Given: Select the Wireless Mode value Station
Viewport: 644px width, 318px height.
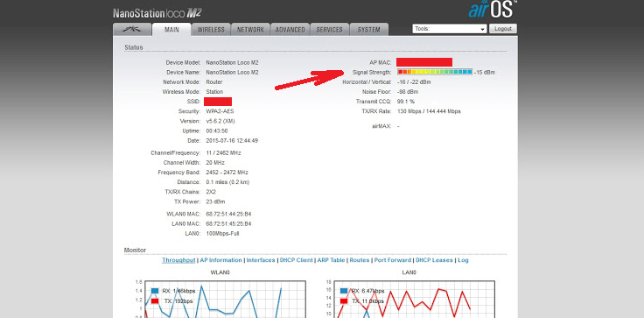Looking at the screenshot, I should 214,92.
